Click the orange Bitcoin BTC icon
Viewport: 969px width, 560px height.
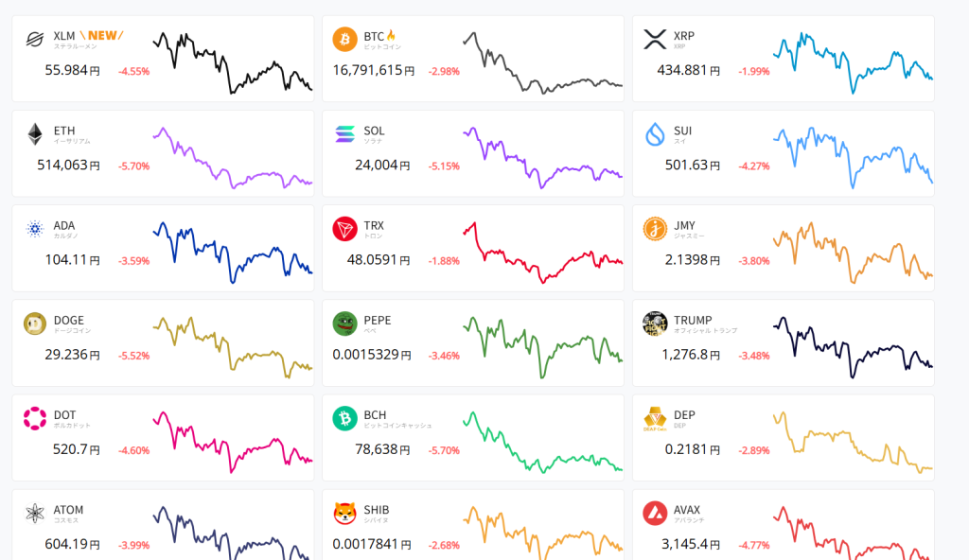tap(345, 40)
